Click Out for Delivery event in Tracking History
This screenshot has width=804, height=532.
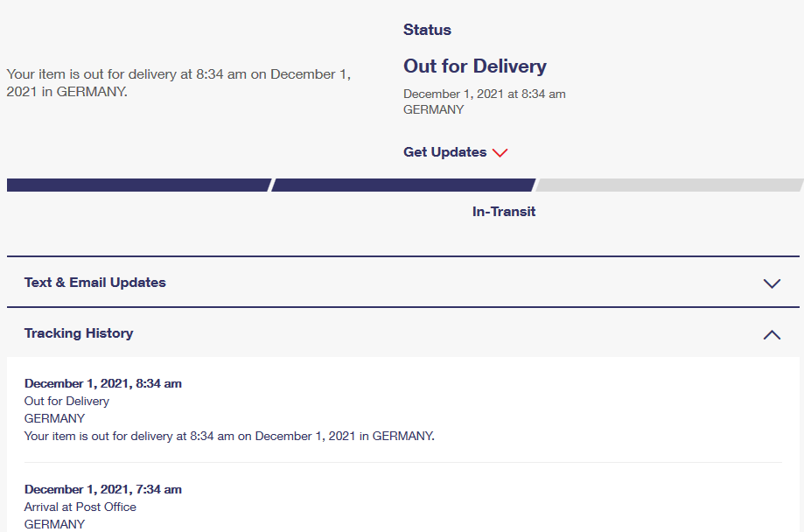pyautogui.click(x=67, y=401)
